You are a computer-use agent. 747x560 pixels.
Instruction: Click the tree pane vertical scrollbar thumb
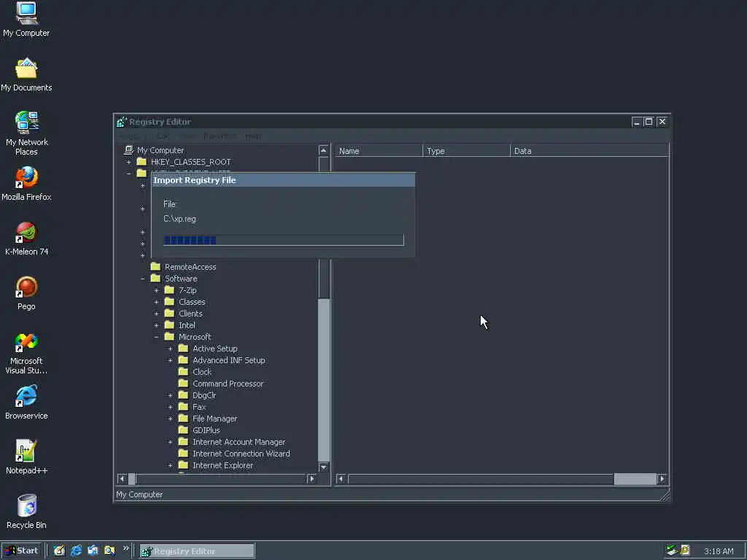(324, 380)
